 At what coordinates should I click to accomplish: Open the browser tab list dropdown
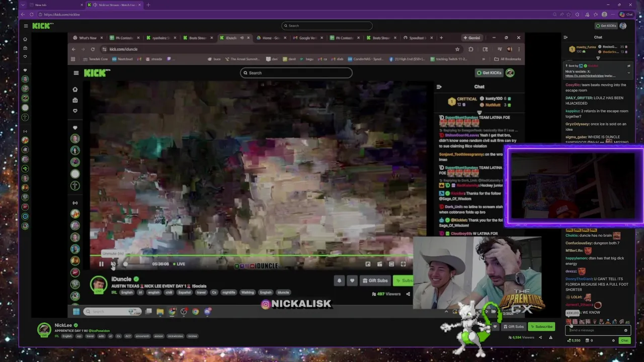coord(23,5)
